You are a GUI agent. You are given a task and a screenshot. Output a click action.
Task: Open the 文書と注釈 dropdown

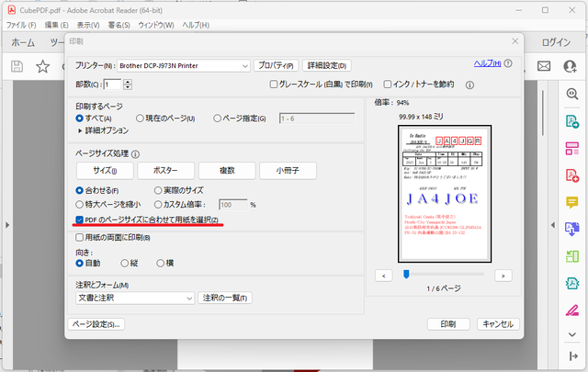coord(135,298)
